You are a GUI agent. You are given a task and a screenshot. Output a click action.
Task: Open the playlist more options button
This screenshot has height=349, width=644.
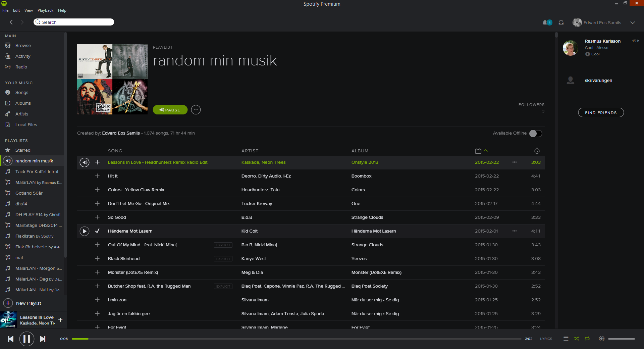[x=196, y=110]
